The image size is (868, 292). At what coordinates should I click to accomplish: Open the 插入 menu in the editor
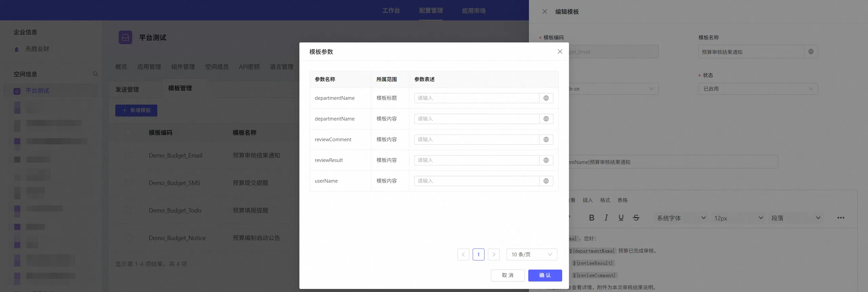click(588, 200)
